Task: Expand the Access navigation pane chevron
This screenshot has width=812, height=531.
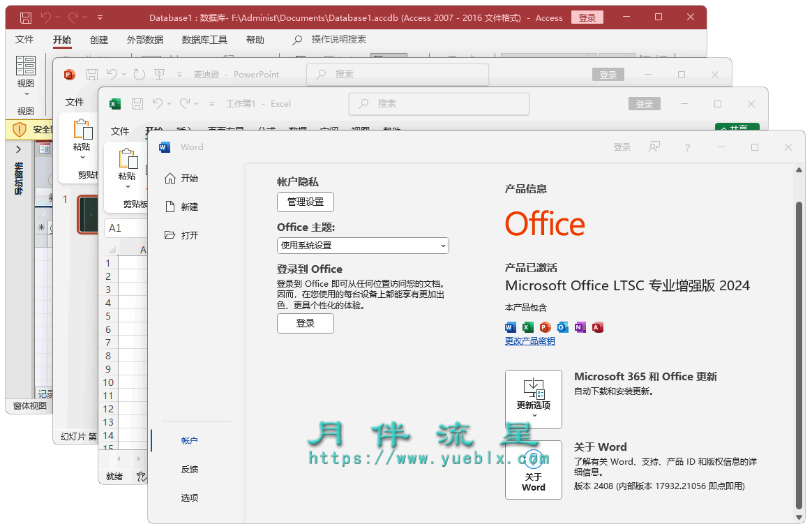Action: click(x=19, y=149)
